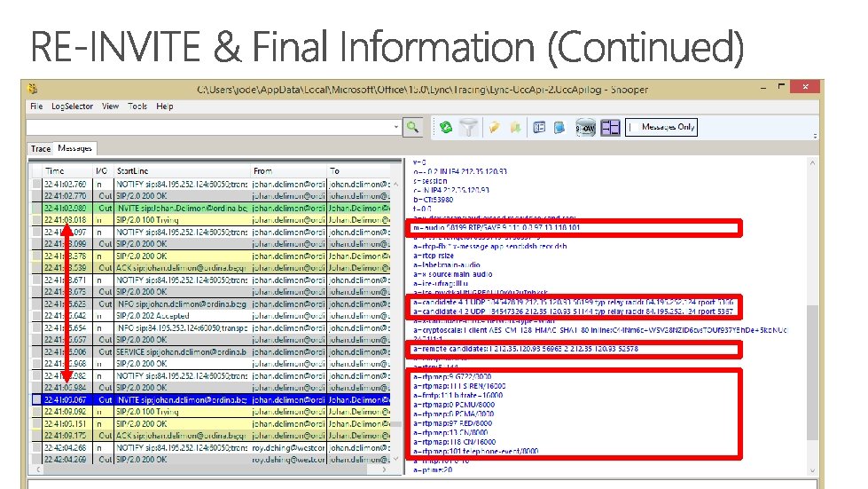Click in the search input field

pyautogui.click(x=210, y=127)
